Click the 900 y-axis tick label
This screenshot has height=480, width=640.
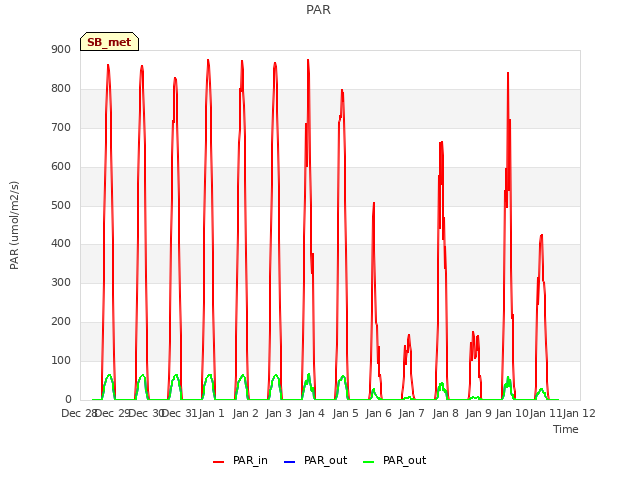(61, 50)
